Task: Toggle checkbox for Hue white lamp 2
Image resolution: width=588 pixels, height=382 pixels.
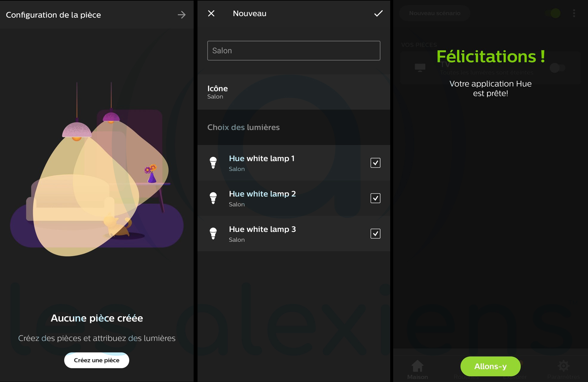Action: click(x=375, y=198)
